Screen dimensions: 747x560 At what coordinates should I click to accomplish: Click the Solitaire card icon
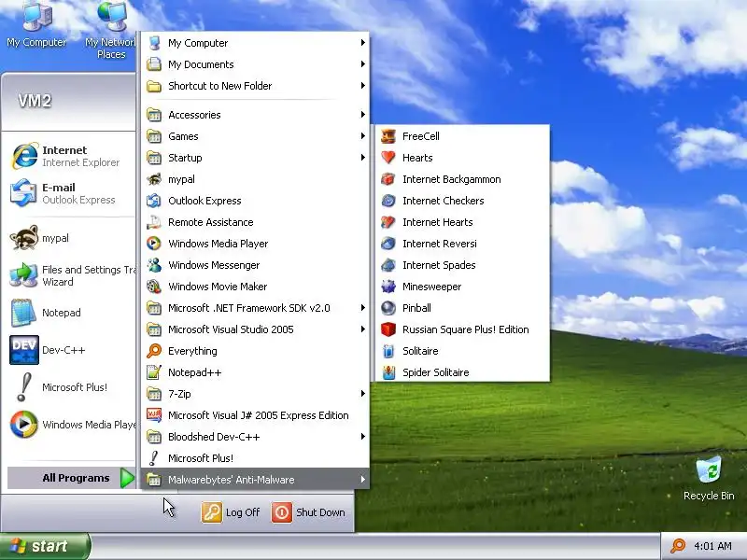coord(388,351)
